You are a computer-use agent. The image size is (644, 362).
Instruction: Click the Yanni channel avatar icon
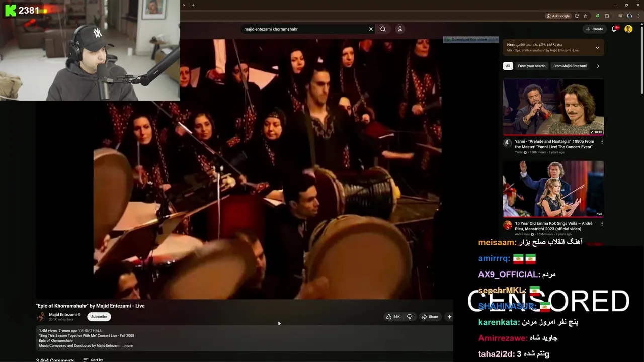coord(508,143)
